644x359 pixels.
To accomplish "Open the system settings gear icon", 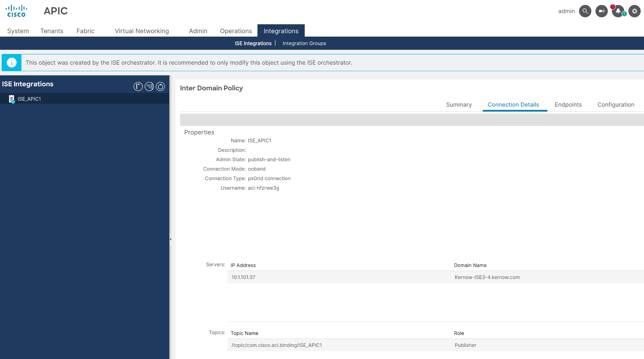I will 634,11.
